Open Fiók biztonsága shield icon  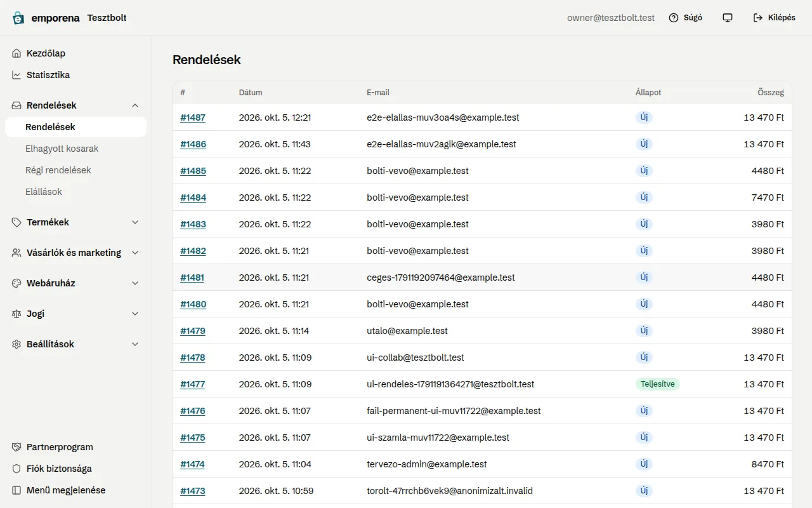point(16,469)
